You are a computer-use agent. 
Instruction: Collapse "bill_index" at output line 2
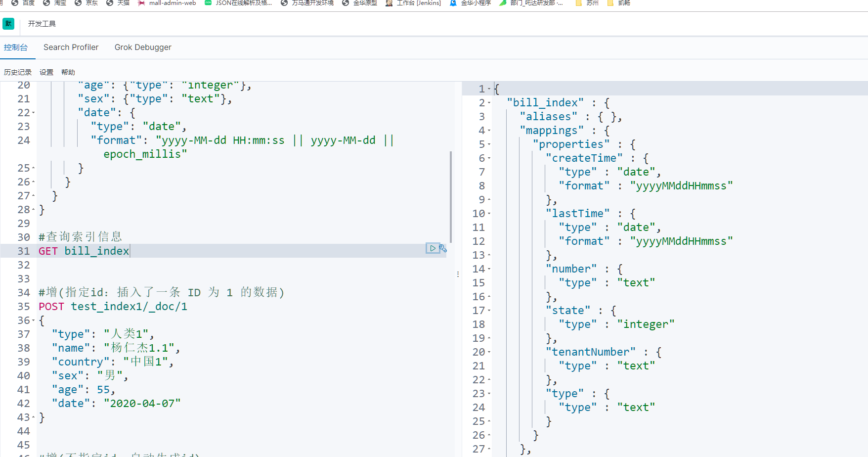[489, 103]
